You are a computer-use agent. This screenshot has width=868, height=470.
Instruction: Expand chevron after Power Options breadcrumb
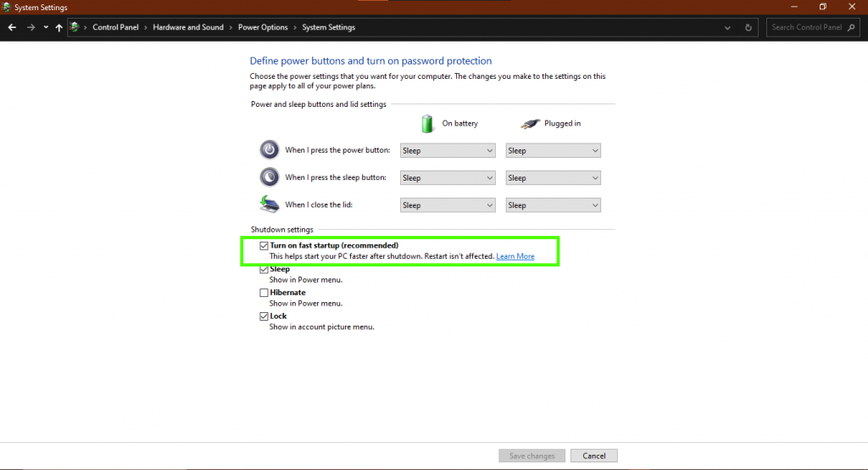click(295, 27)
